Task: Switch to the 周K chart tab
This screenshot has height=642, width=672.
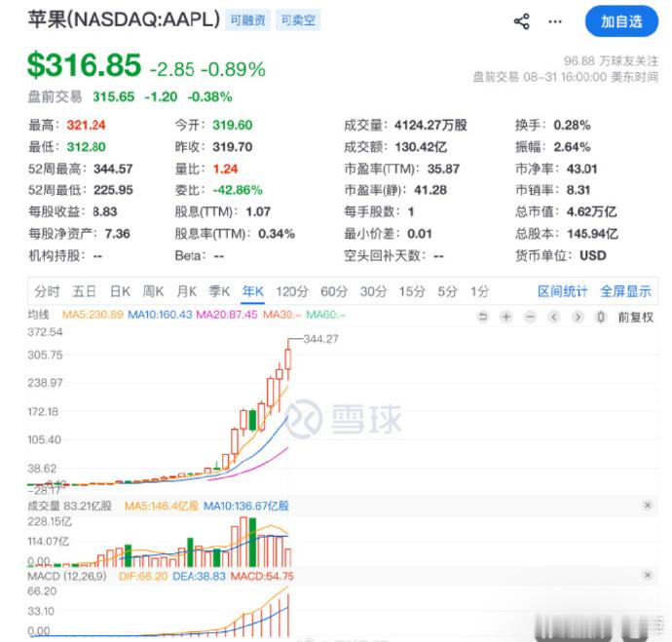Action: pos(153,291)
